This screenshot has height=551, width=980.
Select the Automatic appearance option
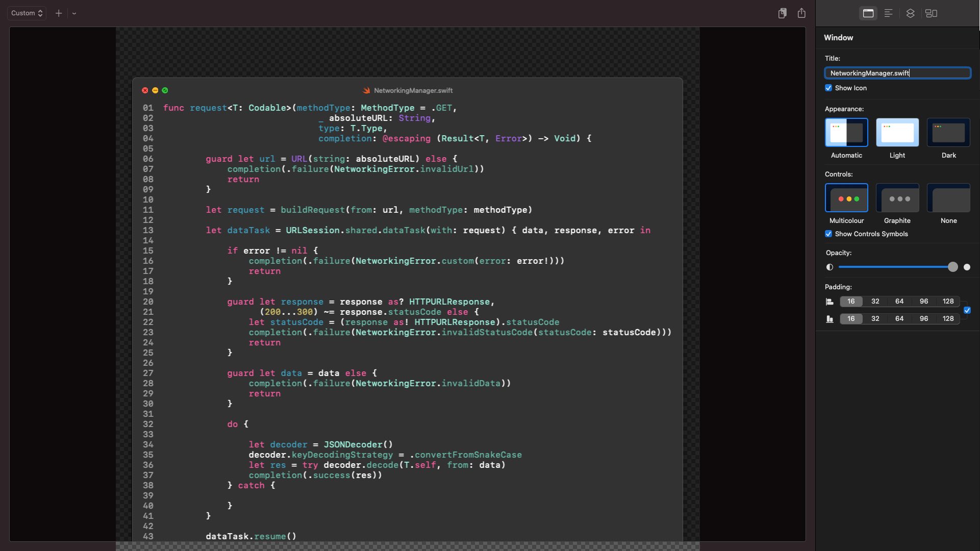(x=846, y=132)
